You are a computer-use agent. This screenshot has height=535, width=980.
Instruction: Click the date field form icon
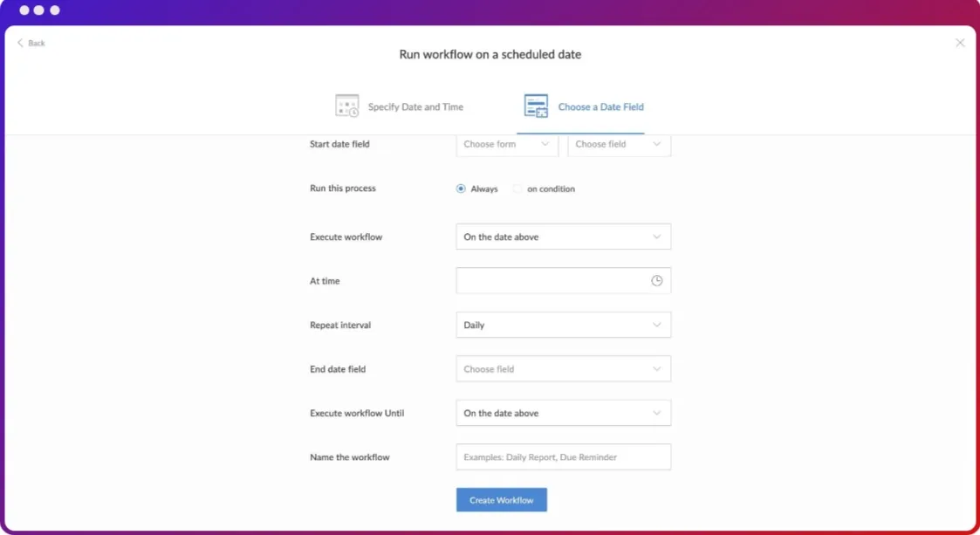click(536, 106)
